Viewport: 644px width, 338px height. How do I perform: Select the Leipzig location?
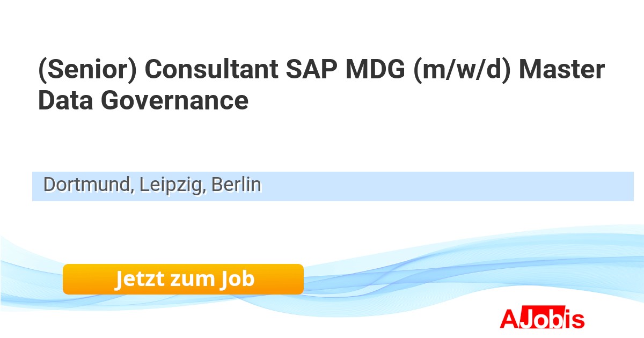(171, 185)
